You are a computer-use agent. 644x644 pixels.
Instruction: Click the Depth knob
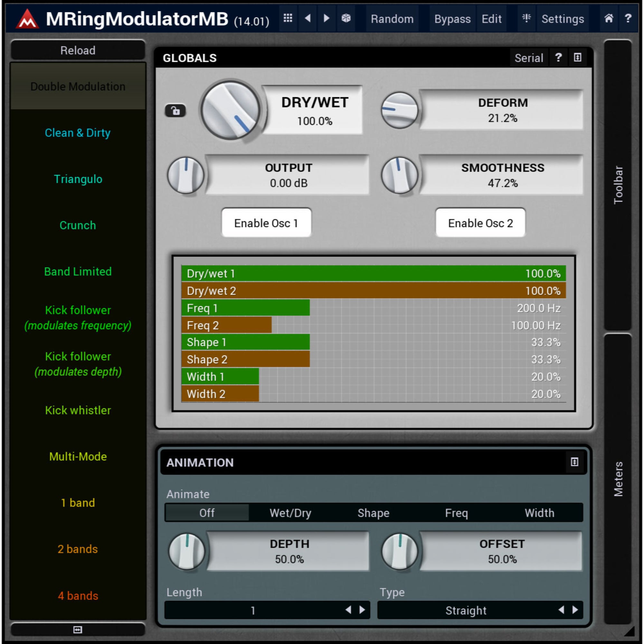[x=187, y=551]
